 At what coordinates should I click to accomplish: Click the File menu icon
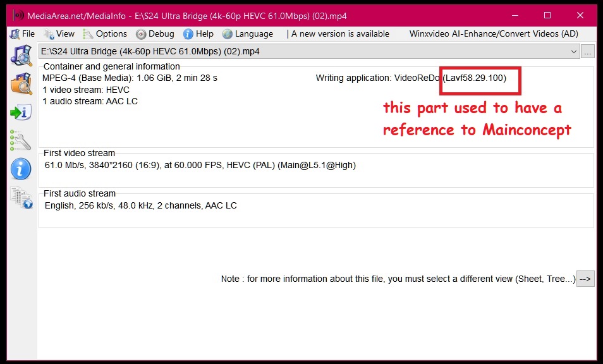click(x=15, y=34)
